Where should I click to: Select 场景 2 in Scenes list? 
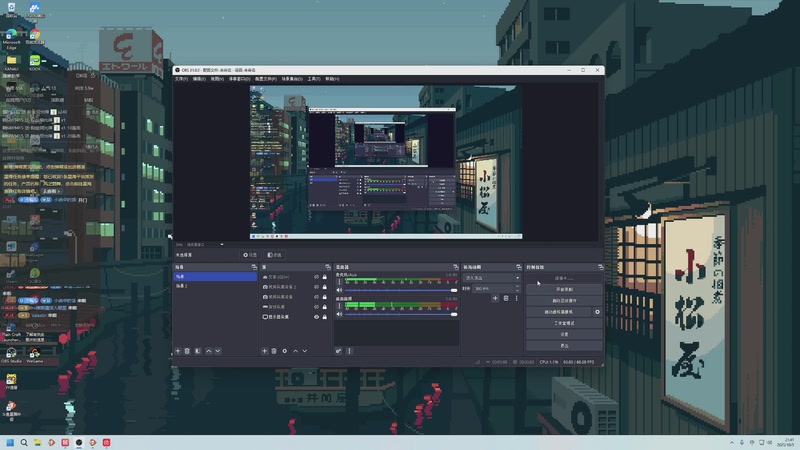pyautogui.click(x=215, y=286)
